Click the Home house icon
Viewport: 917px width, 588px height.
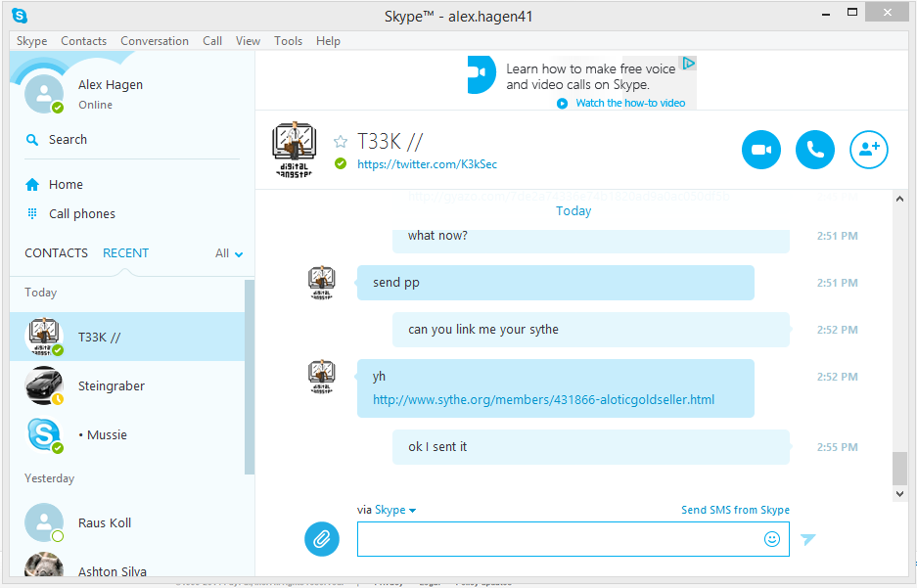(32, 185)
